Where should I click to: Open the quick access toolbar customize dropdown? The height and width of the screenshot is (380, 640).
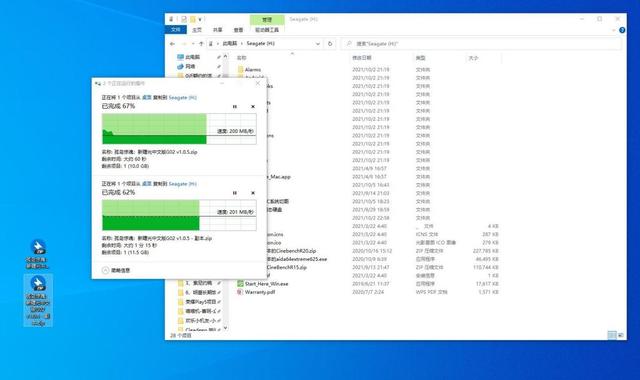tap(200, 19)
